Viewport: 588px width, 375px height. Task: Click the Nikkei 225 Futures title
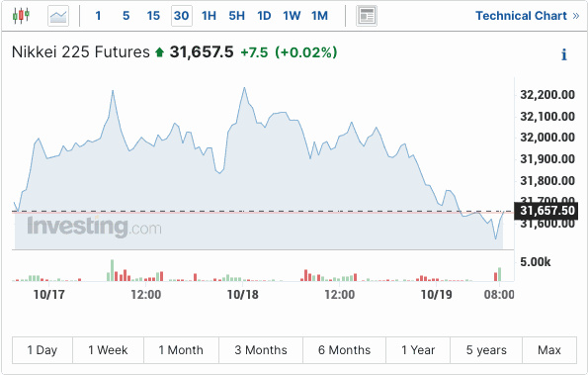coord(81,52)
